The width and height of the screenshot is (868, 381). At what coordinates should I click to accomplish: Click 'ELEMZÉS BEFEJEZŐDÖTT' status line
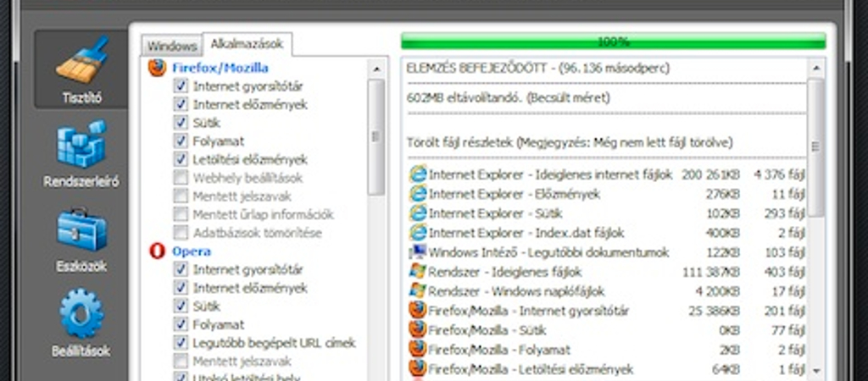coord(538,68)
